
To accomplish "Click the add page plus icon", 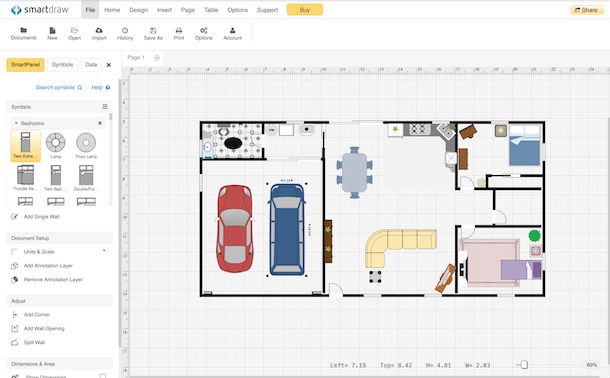I will 157,58.
